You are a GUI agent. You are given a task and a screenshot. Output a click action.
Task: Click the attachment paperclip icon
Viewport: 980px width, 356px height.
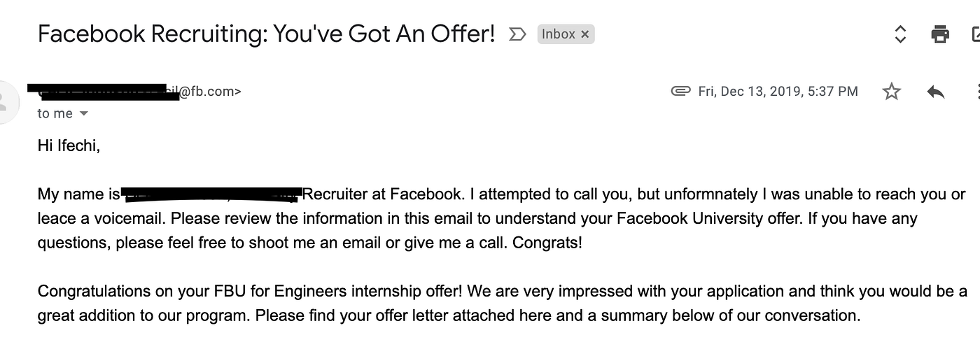(x=680, y=91)
